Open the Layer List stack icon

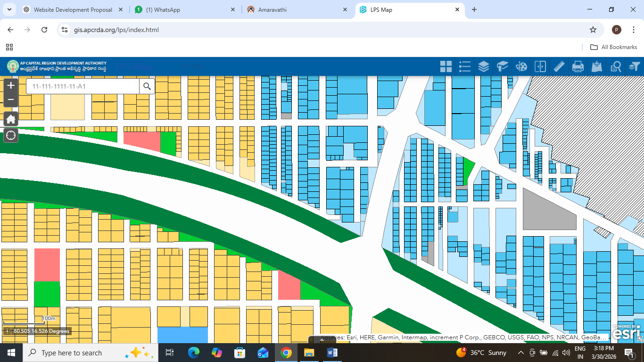[484, 66]
